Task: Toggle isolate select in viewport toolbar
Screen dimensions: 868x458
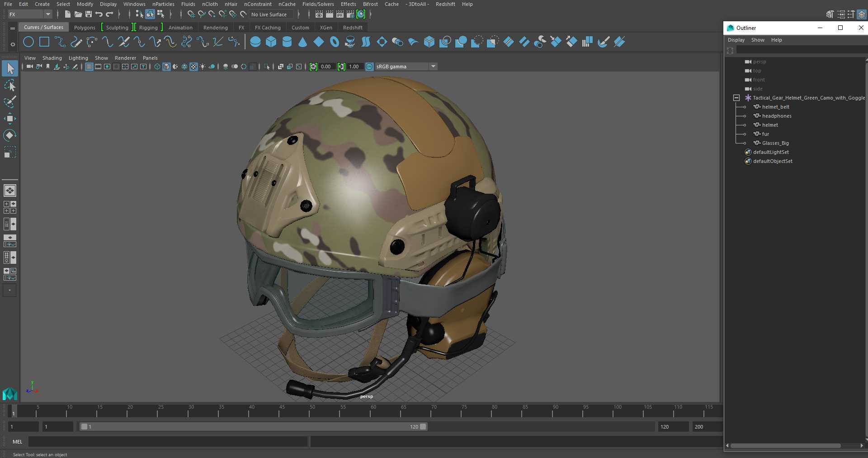Action: [267, 67]
